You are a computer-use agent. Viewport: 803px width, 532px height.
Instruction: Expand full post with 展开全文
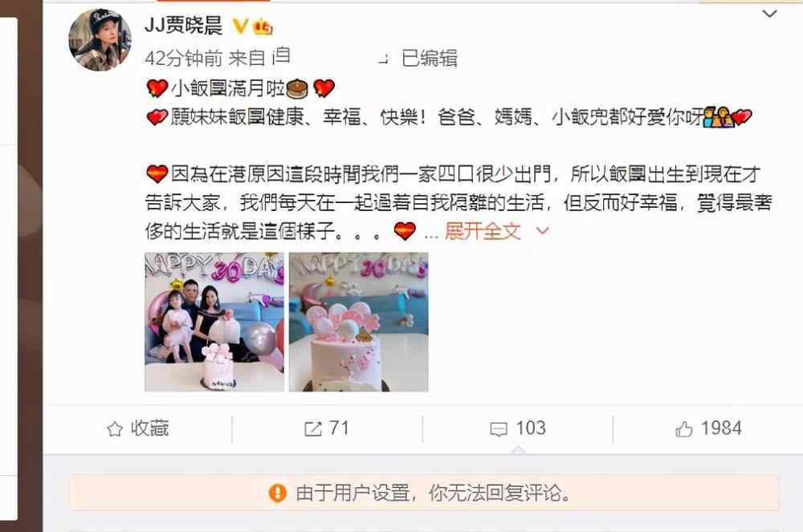click(483, 231)
